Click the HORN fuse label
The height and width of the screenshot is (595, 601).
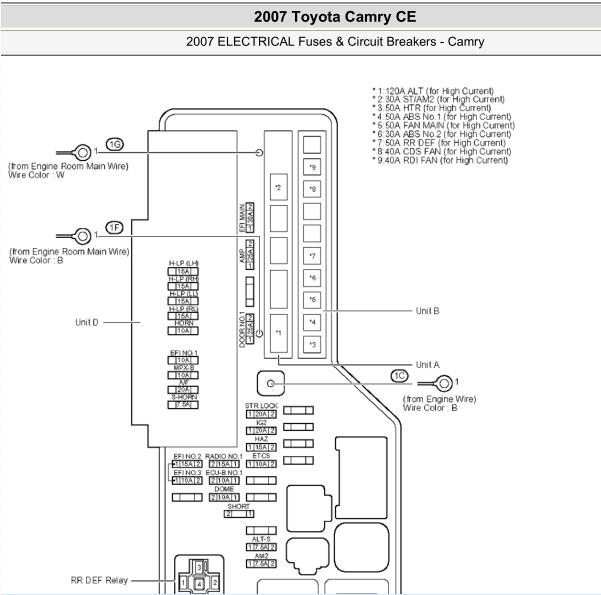coord(184,323)
